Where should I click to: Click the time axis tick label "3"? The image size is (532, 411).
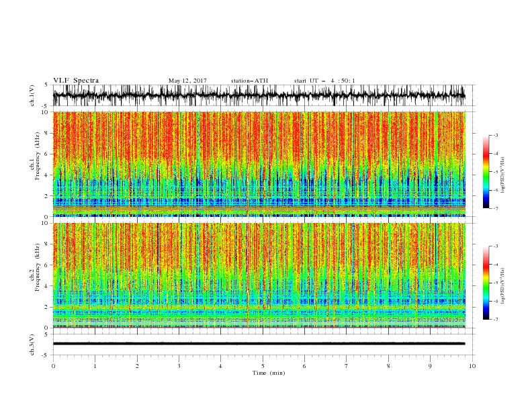coord(179,366)
